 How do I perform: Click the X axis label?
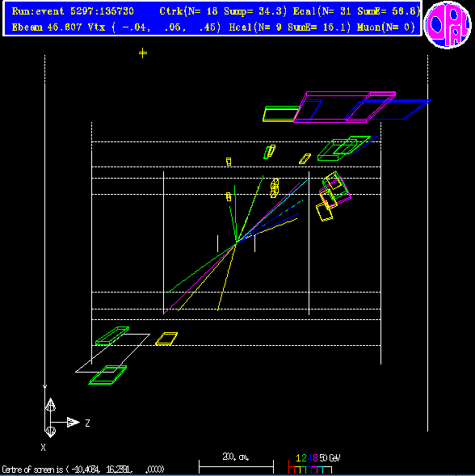[43, 447]
